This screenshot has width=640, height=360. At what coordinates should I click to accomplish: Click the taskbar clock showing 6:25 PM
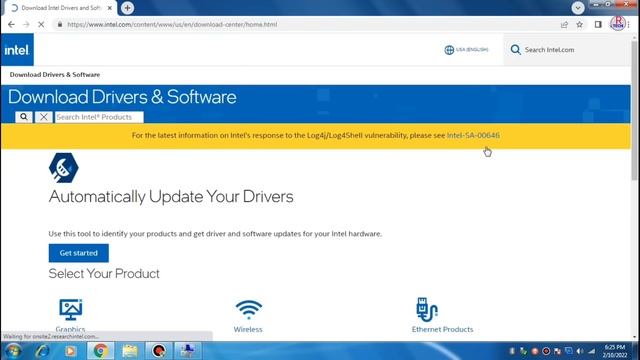click(614, 351)
